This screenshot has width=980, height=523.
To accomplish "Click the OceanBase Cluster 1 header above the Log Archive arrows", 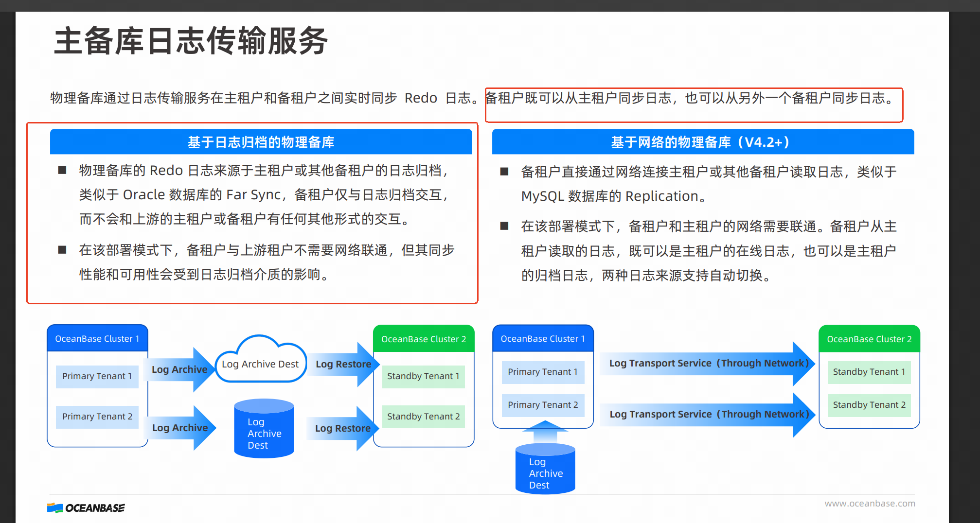I will click(x=97, y=338).
